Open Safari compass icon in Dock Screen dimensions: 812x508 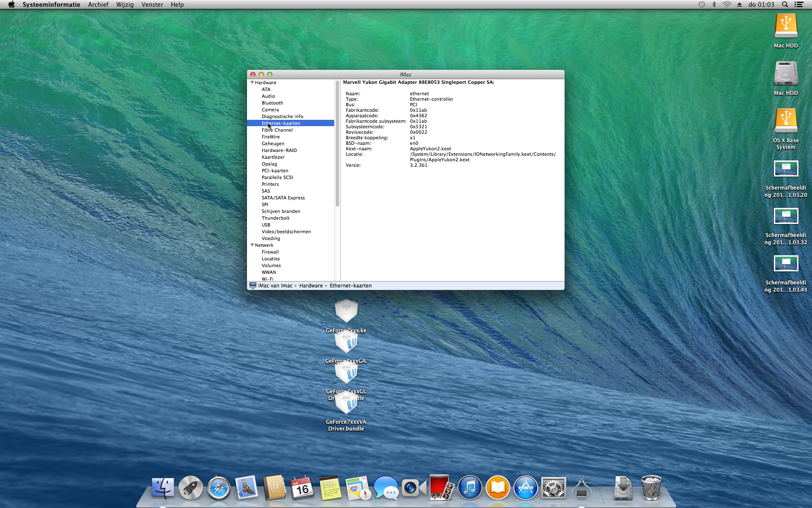pos(219,488)
